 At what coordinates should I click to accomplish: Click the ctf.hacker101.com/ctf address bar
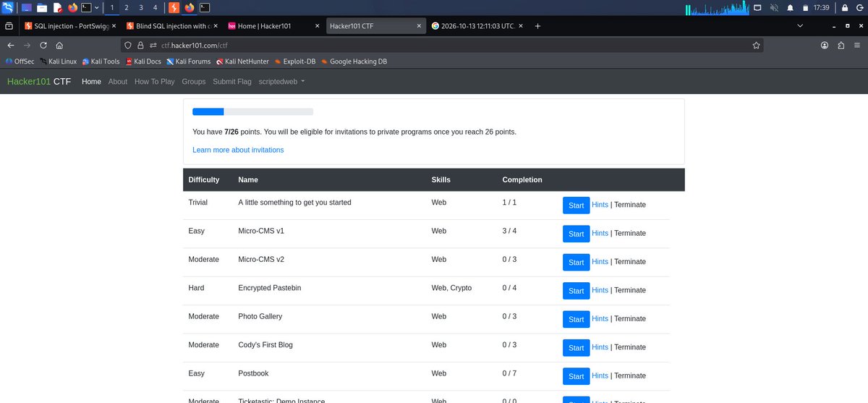pos(441,45)
